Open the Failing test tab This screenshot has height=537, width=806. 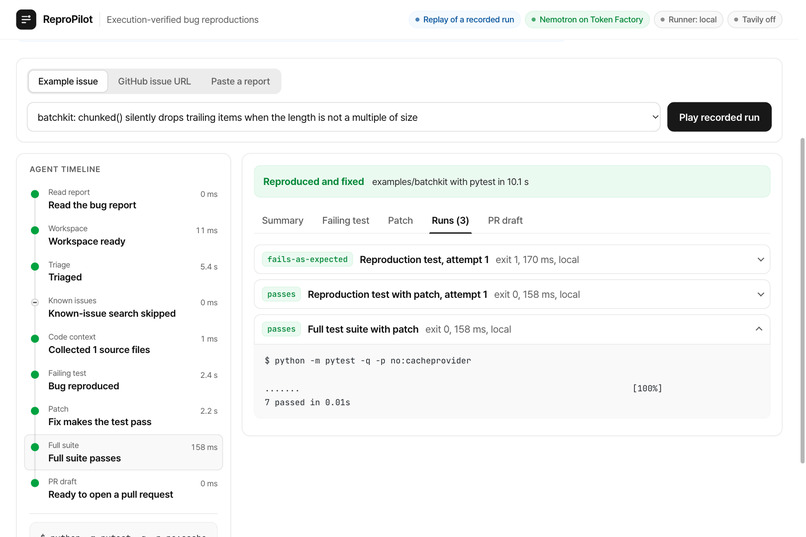click(345, 220)
